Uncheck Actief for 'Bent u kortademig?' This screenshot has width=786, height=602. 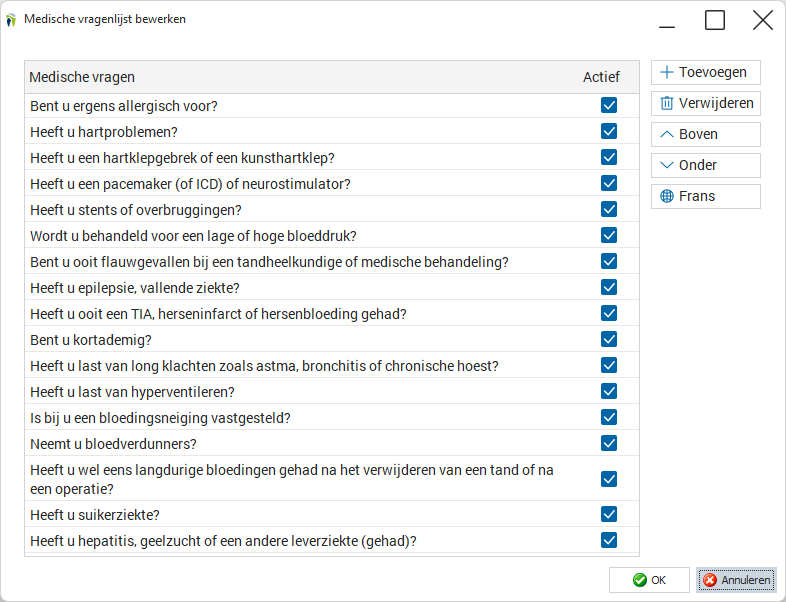609,339
